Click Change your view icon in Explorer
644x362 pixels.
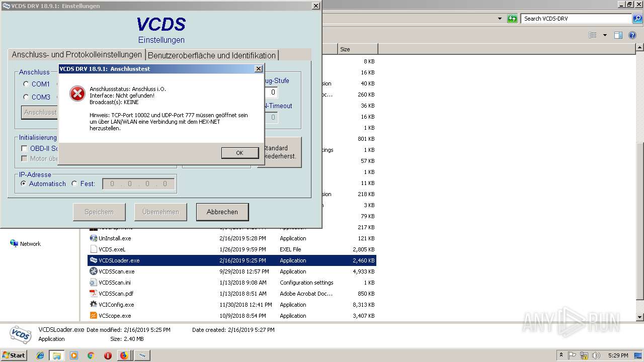pos(593,35)
